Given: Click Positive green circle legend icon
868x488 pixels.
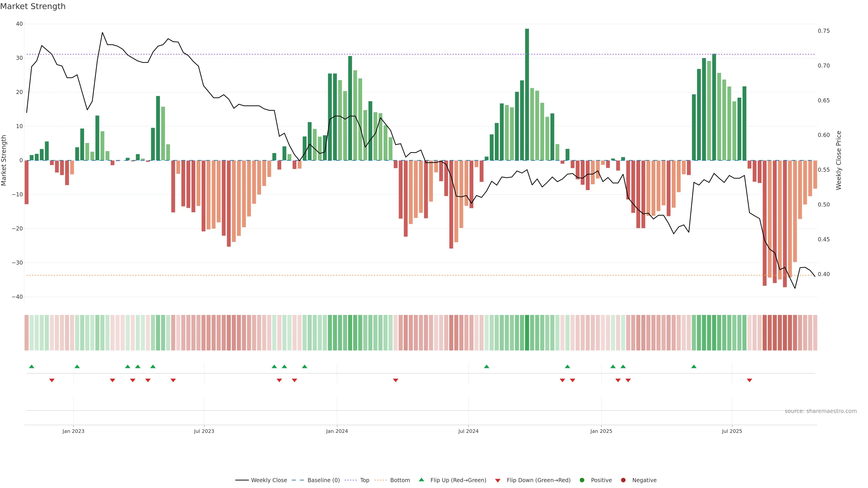Looking at the screenshot, I should pyautogui.click(x=582, y=480).
